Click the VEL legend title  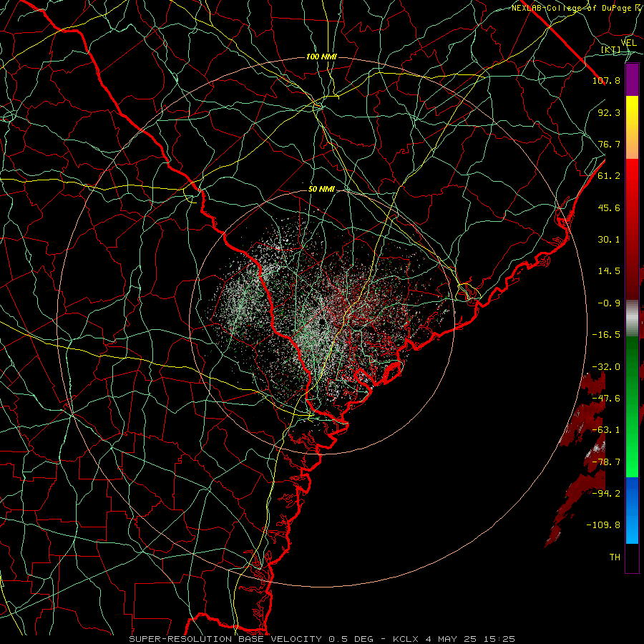pos(628,43)
